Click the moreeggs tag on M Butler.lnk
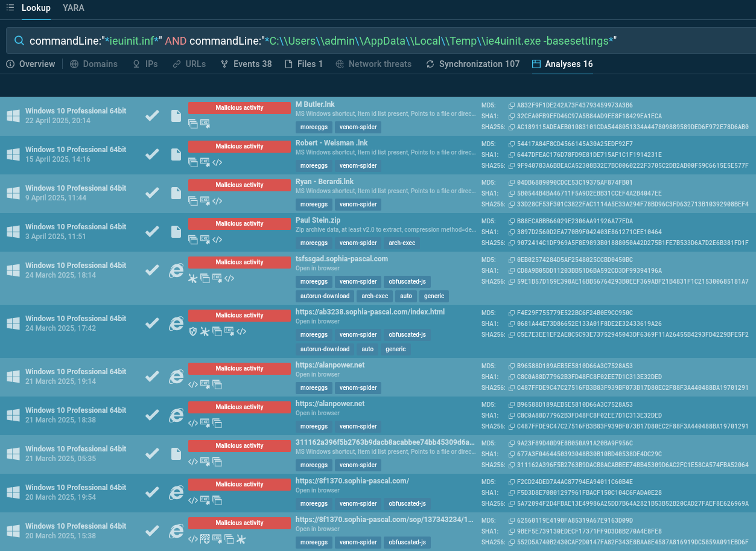This screenshot has width=756, height=551. tap(314, 127)
